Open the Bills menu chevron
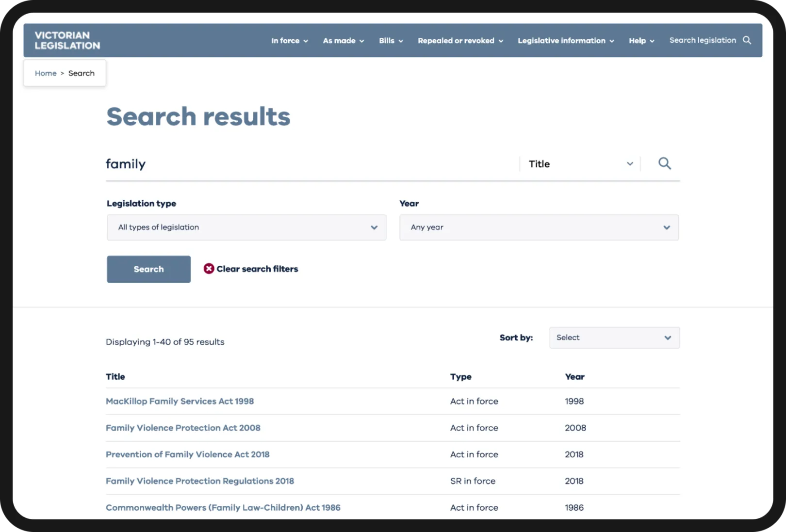 coord(400,41)
